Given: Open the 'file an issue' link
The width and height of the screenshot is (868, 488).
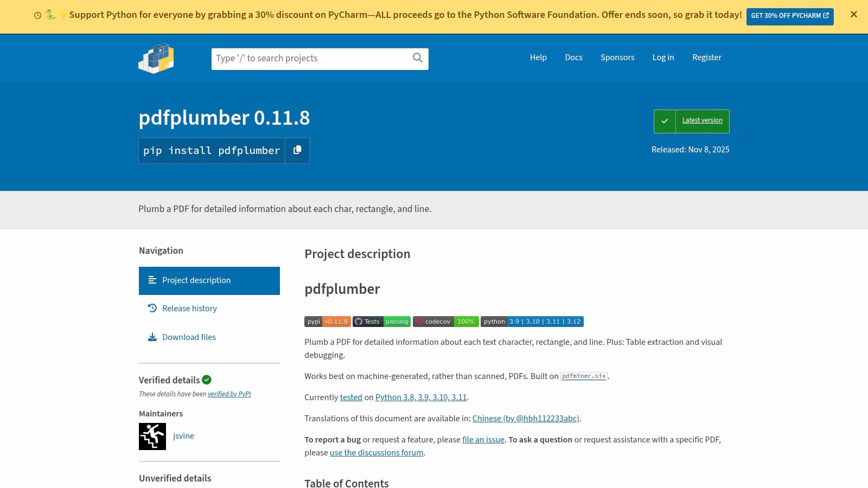Looking at the screenshot, I should (x=483, y=440).
